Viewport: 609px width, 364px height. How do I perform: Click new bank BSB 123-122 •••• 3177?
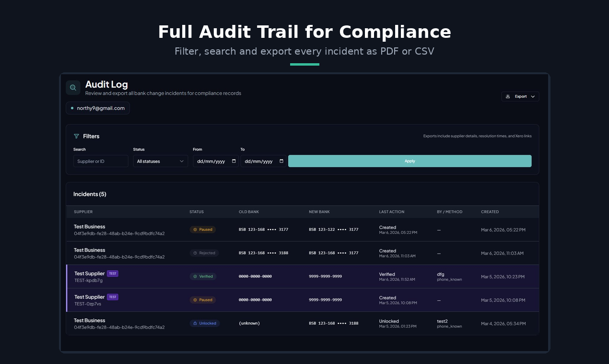[334, 229]
